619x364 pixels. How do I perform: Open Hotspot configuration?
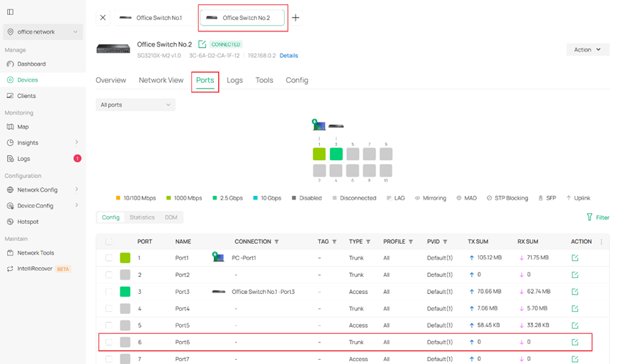(x=28, y=222)
